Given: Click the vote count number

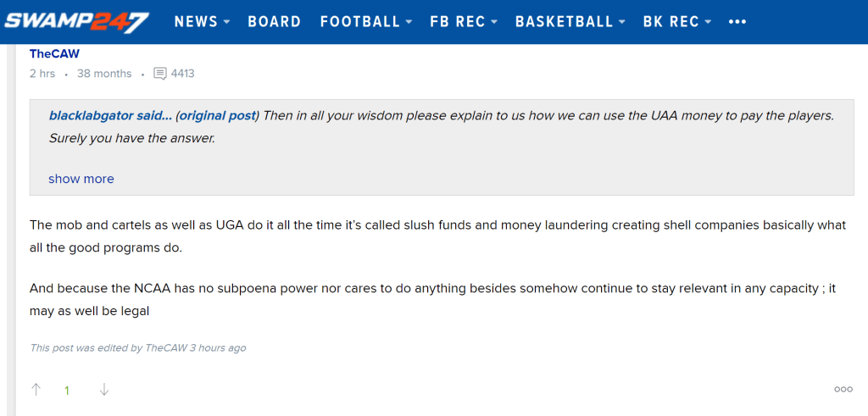Looking at the screenshot, I should point(67,391).
